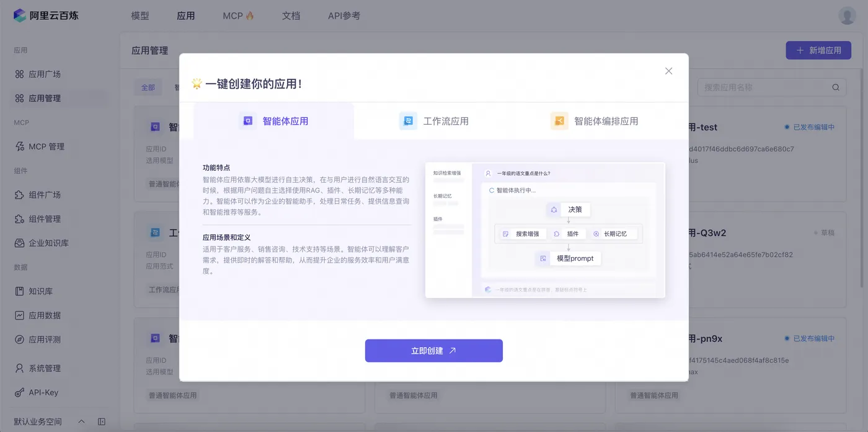Image resolution: width=868 pixels, height=432 pixels.
Task: Click 草稿 status on the -Q3w2 card
Action: [x=824, y=233]
